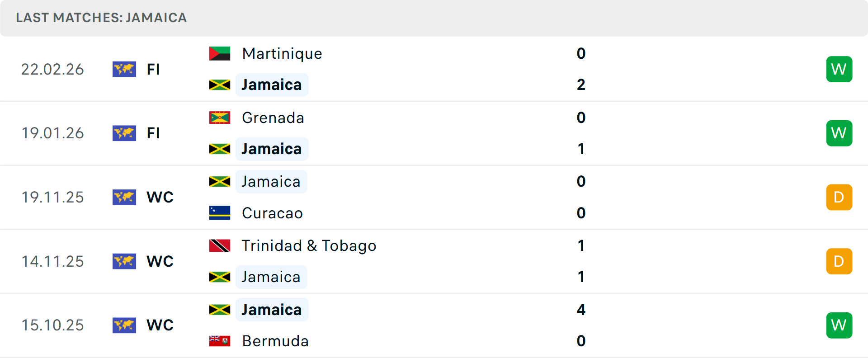Viewport: 868px width, 358px height.
Task: Click the D badge for Curacao match
Action: (839, 197)
